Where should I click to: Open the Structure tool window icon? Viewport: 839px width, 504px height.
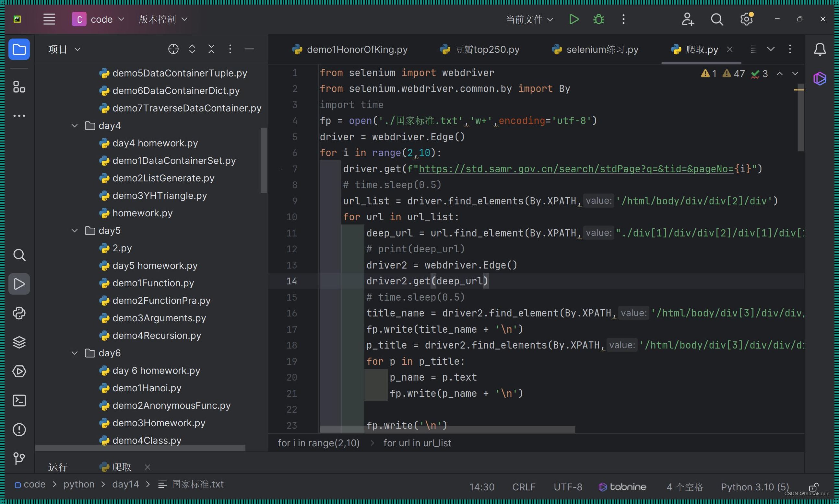pos(19,86)
